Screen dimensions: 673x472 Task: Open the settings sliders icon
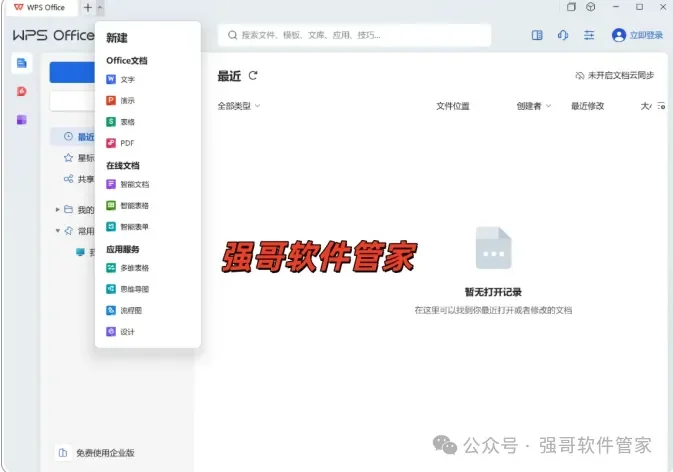(589, 35)
